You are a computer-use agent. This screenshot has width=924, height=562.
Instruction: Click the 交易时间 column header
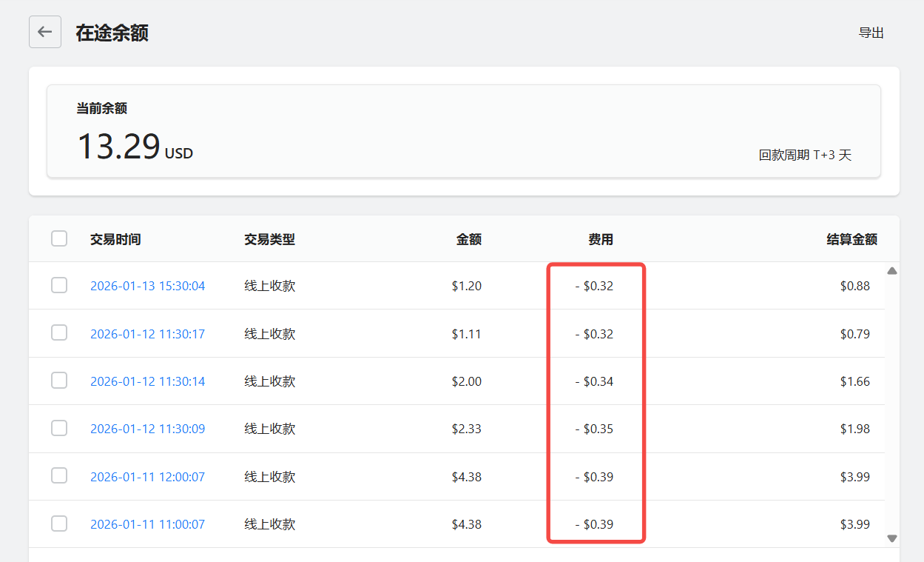[115, 239]
